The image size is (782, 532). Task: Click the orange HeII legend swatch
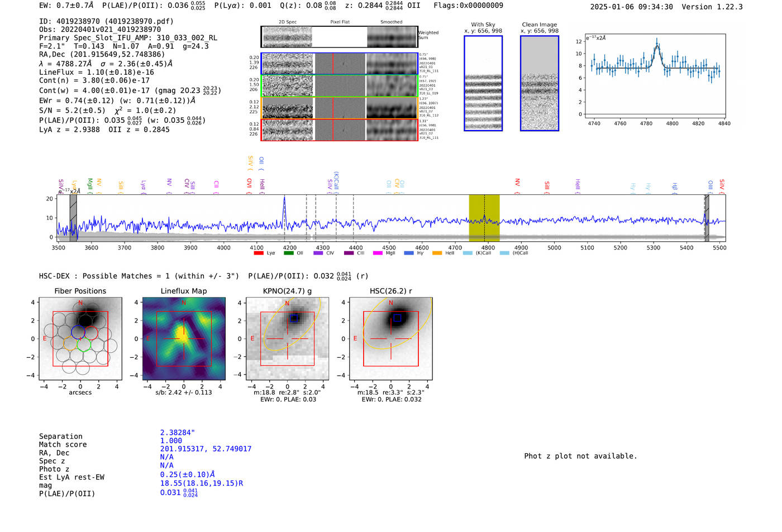coord(437,253)
